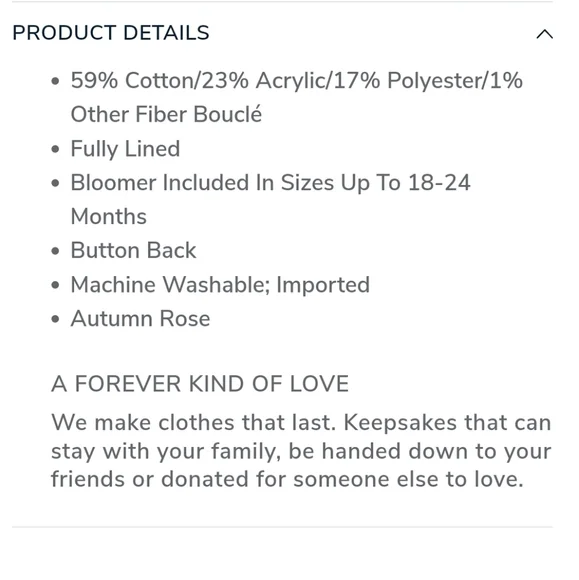The height and width of the screenshot is (580, 579).
Task: Click 'We make clothes that last' sentence
Action: 193,422
